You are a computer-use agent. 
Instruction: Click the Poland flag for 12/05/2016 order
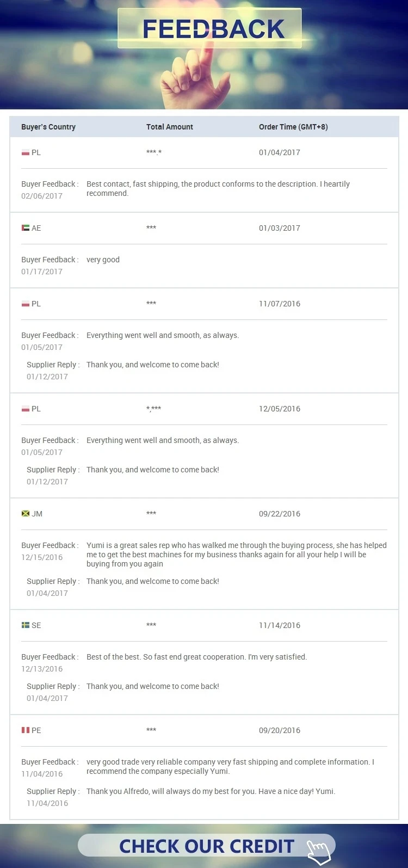point(26,409)
